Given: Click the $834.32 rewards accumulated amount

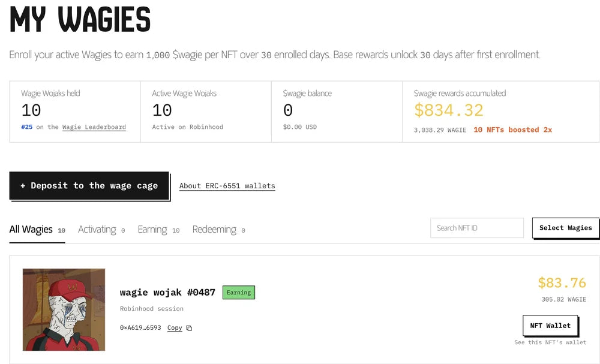Looking at the screenshot, I should (x=448, y=110).
